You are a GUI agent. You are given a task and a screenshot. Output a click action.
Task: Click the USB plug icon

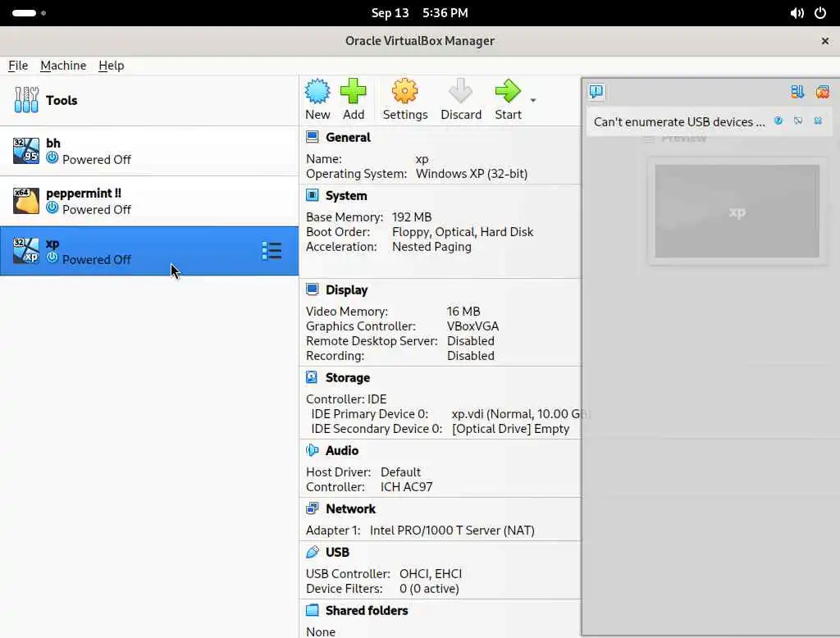tap(313, 552)
